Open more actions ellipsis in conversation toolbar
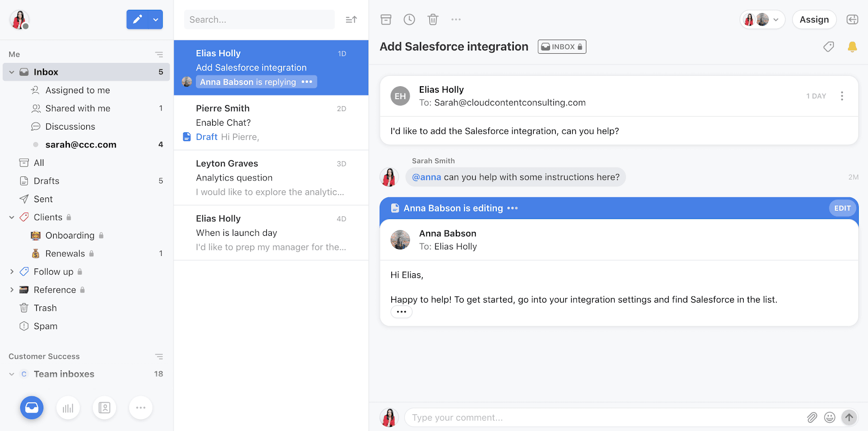Screen dimensions: 868x431 [x=456, y=20]
